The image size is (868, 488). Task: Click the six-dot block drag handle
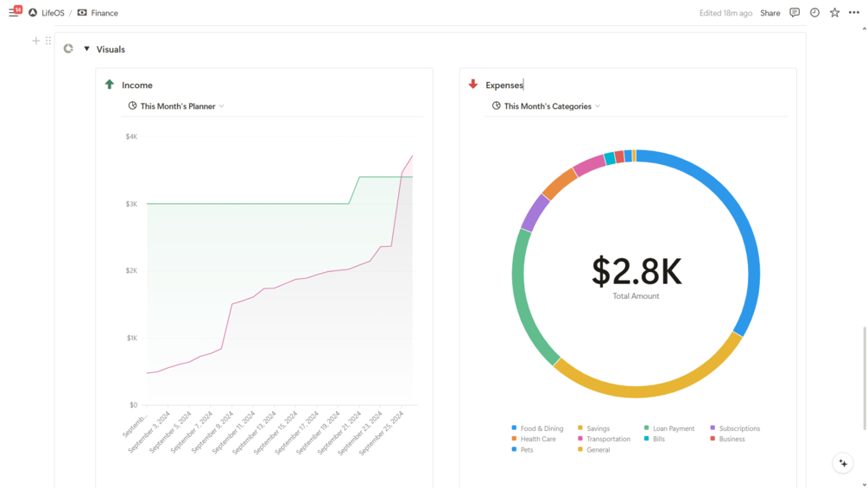[48, 41]
